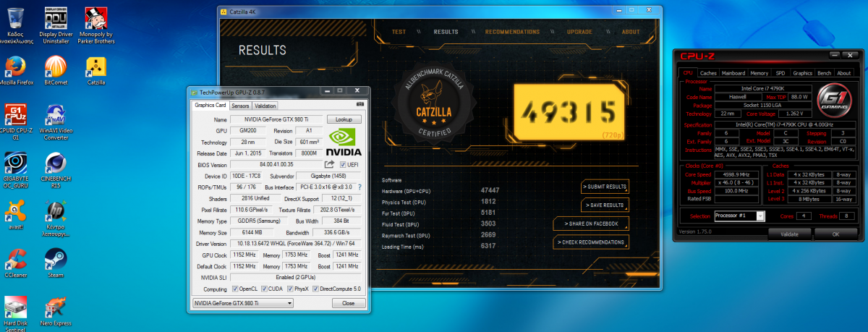
Task: Click the BIOS share/export icon in GPU-Z
Action: tap(330, 165)
